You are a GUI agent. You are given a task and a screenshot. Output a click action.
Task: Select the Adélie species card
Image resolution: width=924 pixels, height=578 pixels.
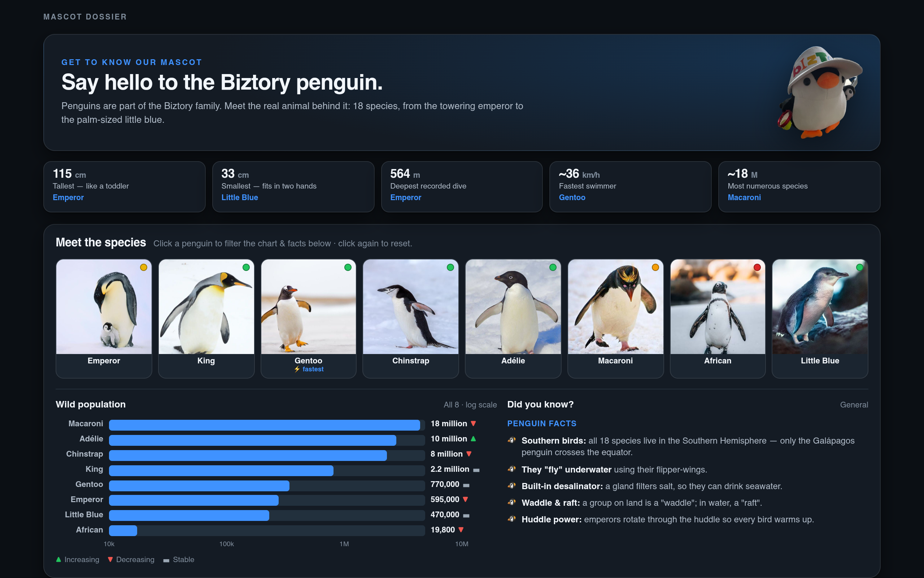513,319
